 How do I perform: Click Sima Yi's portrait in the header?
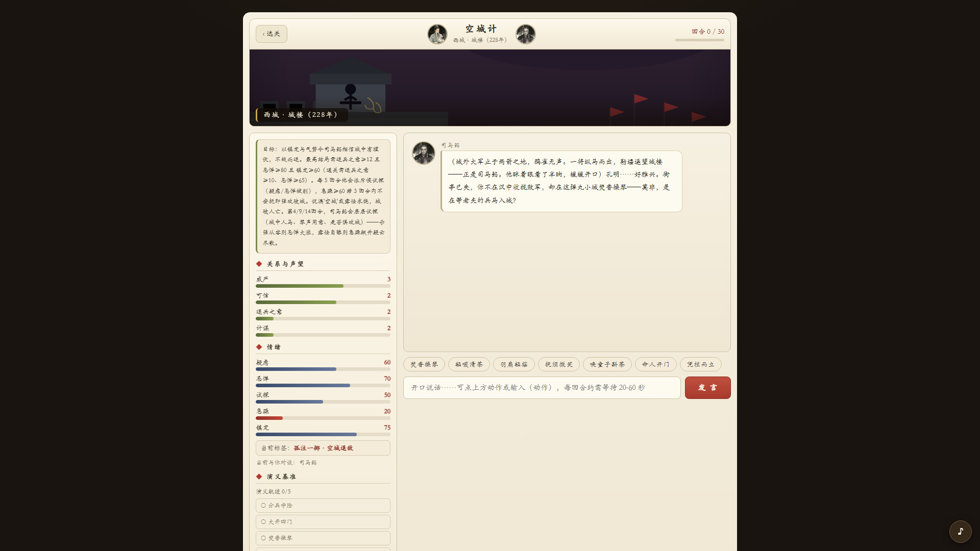coord(525,34)
